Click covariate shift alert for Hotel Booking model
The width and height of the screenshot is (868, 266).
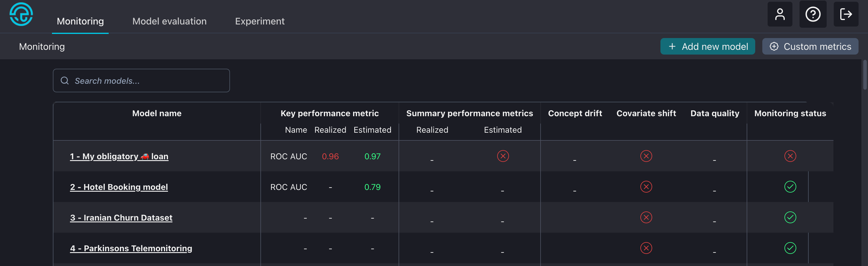[646, 187]
